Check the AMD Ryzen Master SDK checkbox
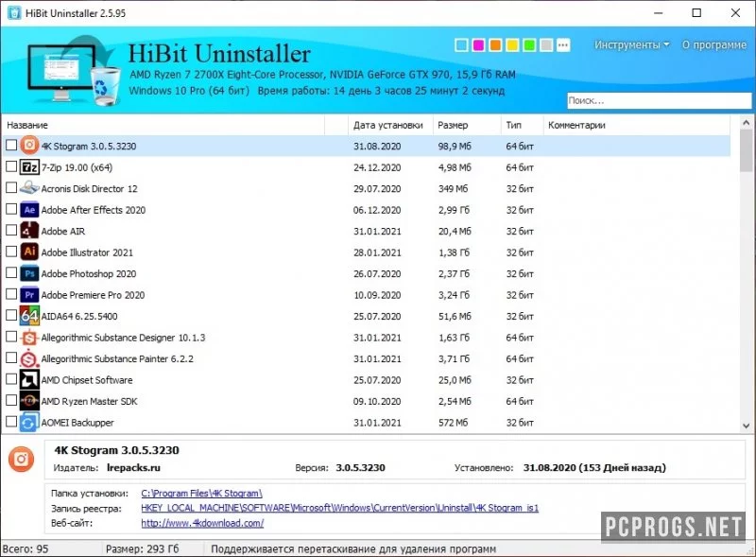The height and width of the screenshot is (557, 756). 11,400
